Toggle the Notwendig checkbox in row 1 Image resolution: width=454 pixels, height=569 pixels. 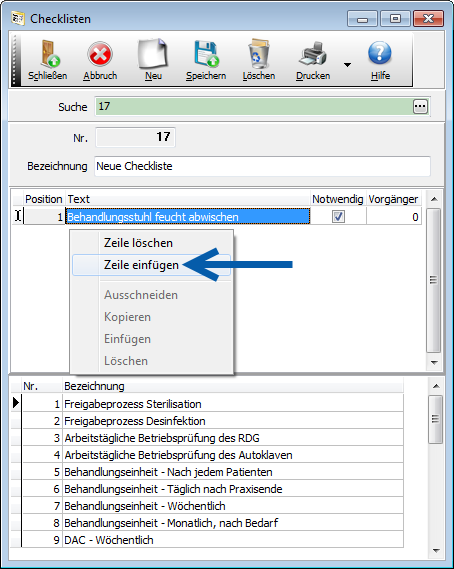(338, 217)
